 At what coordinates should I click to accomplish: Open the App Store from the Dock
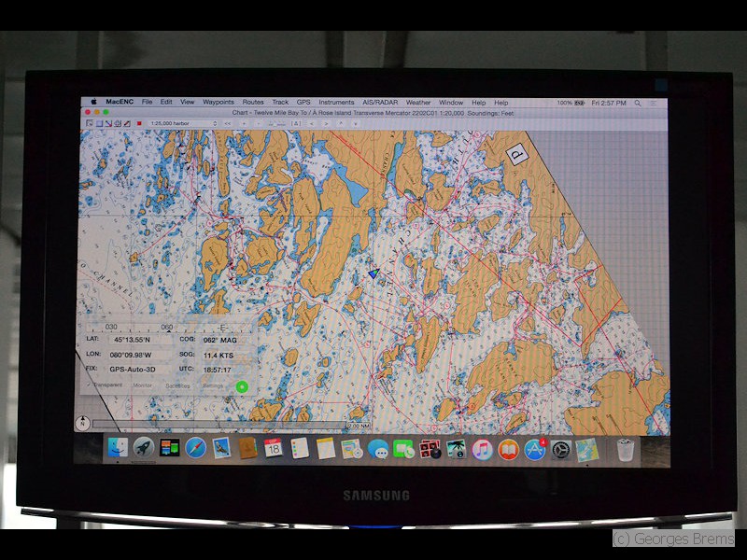tap(534, 450)
